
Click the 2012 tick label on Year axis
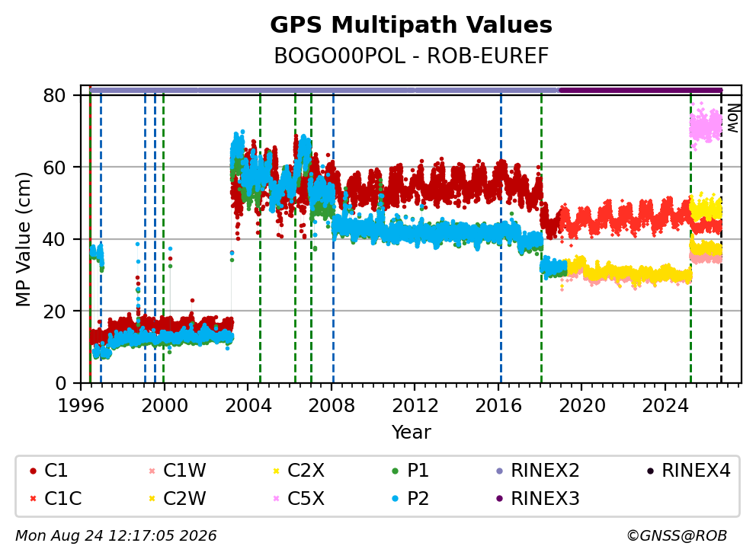pos(415,406)
